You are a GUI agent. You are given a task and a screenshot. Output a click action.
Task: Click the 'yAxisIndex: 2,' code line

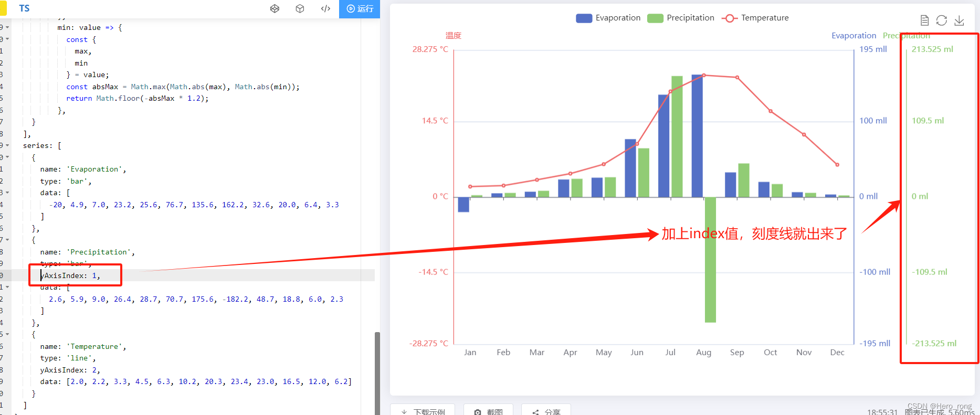[70, 370]
